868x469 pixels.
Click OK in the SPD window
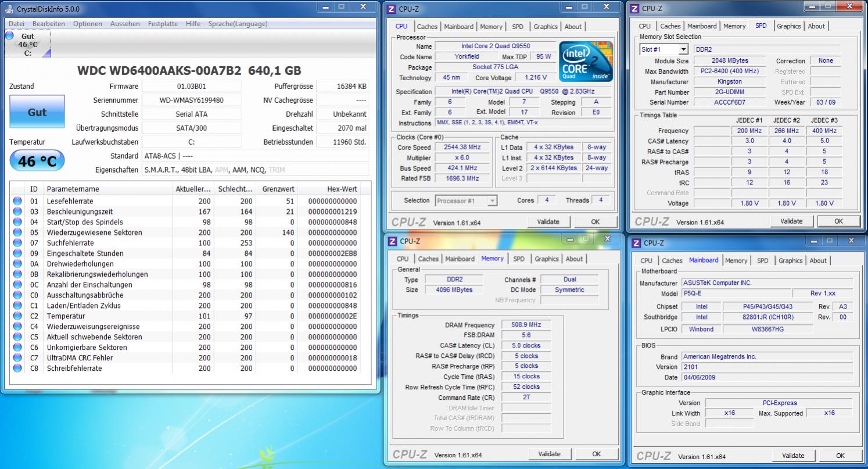tap(838, 221)
